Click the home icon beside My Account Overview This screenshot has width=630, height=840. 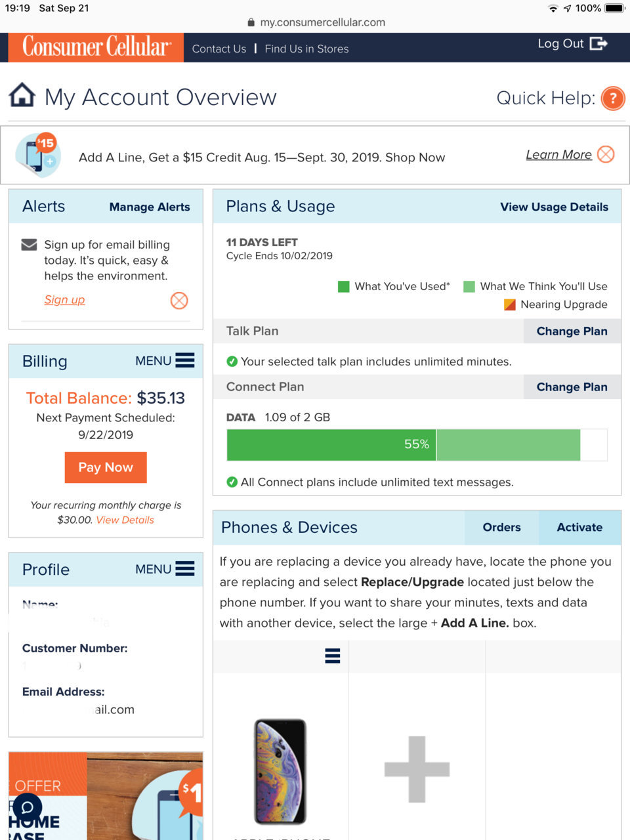[x=22, y=95]
